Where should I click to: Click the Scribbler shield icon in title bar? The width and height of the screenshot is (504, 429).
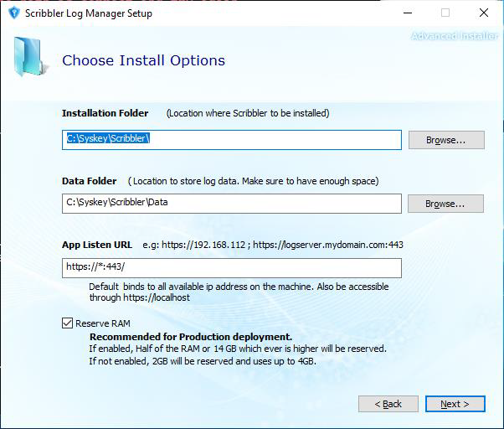(13, 13)
